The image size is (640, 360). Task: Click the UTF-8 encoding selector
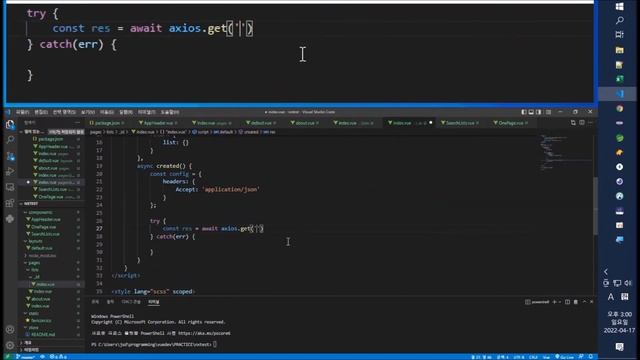518,357
